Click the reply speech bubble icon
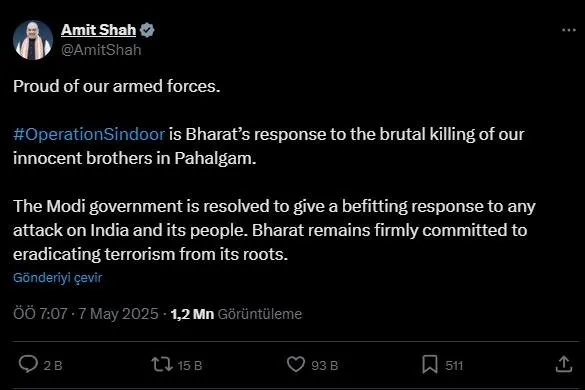Image resolution: width=585 pixels, height=390 pixels. 28,364
